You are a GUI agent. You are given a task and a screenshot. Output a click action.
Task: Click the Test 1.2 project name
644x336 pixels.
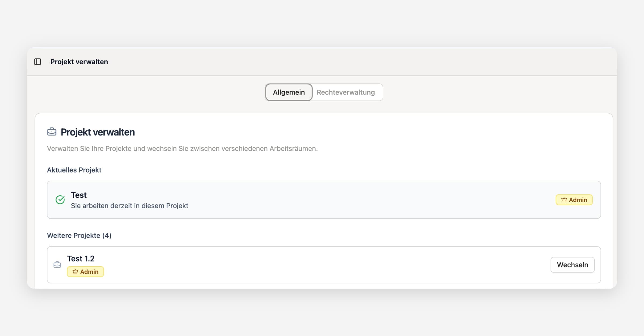[x=81, y=259]
